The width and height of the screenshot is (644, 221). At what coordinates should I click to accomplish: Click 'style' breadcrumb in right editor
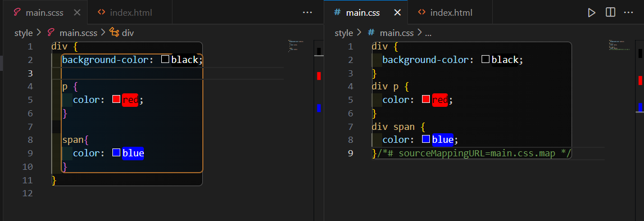coord(344,33)
